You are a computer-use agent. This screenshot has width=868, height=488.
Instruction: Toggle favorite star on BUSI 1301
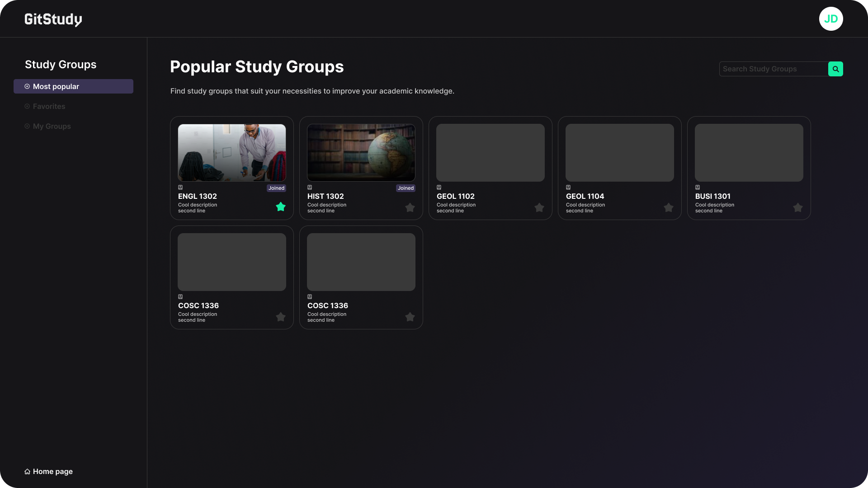[798, 208]
